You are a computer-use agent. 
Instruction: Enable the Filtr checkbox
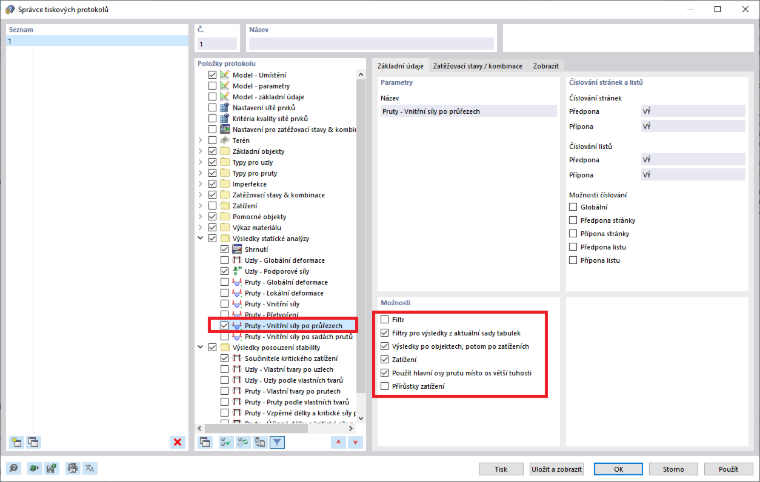pyautogui.click(x=385, y=320)
